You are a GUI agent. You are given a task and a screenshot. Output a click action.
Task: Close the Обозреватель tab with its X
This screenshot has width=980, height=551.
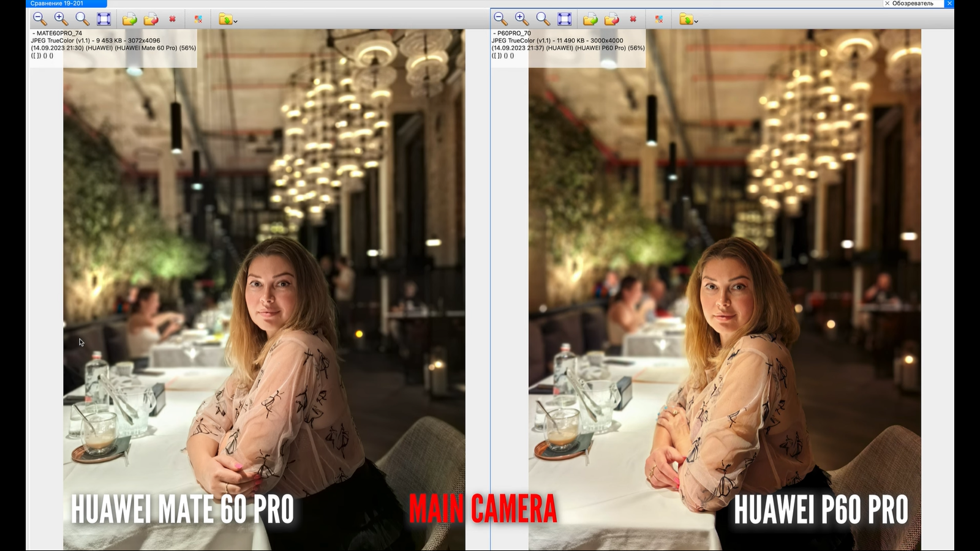point(887,4)
